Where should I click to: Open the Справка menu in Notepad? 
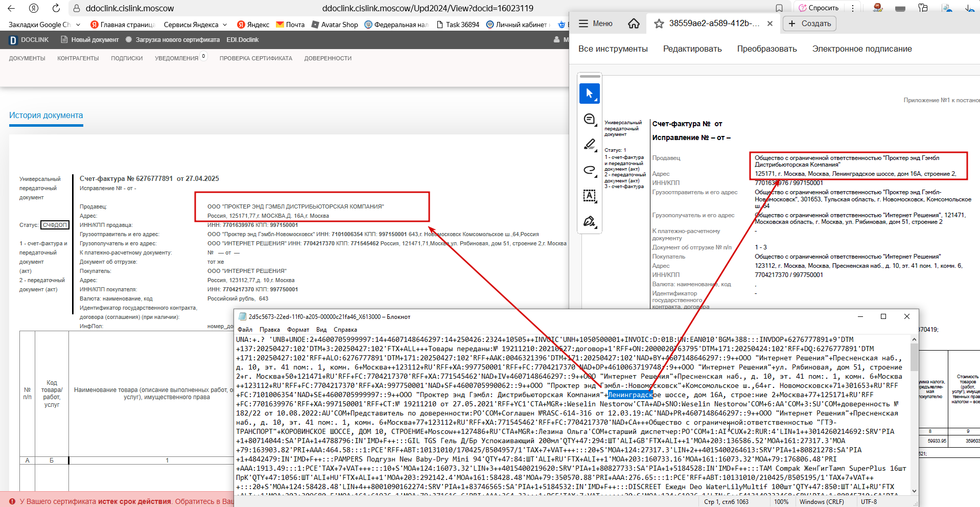click(x=345, y=330)
